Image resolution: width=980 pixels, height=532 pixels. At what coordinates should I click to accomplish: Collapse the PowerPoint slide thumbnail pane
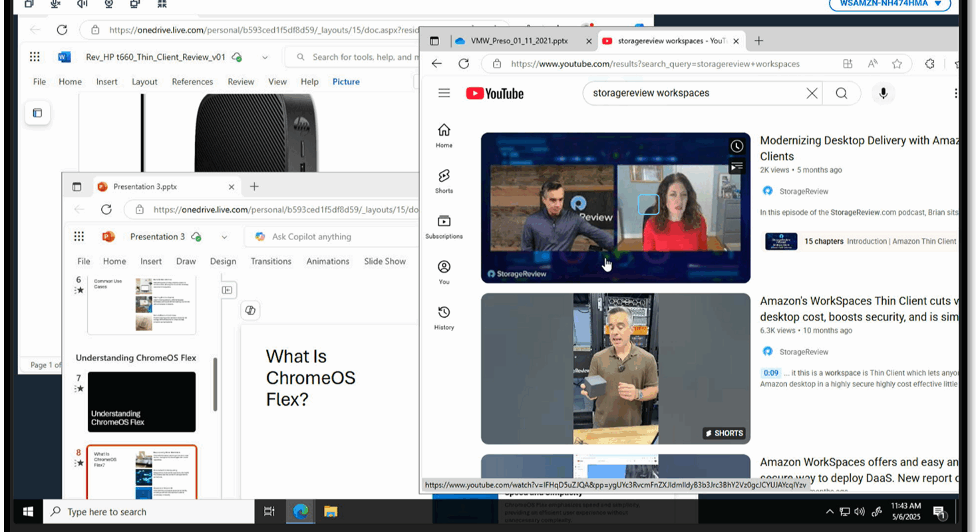pyautogui.click(x=228, y=290)
